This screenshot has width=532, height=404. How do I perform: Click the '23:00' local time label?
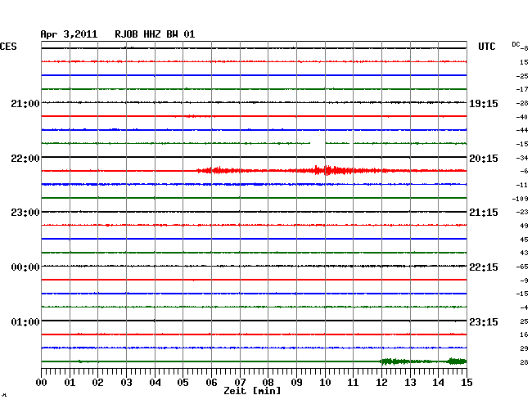point(25,213)
